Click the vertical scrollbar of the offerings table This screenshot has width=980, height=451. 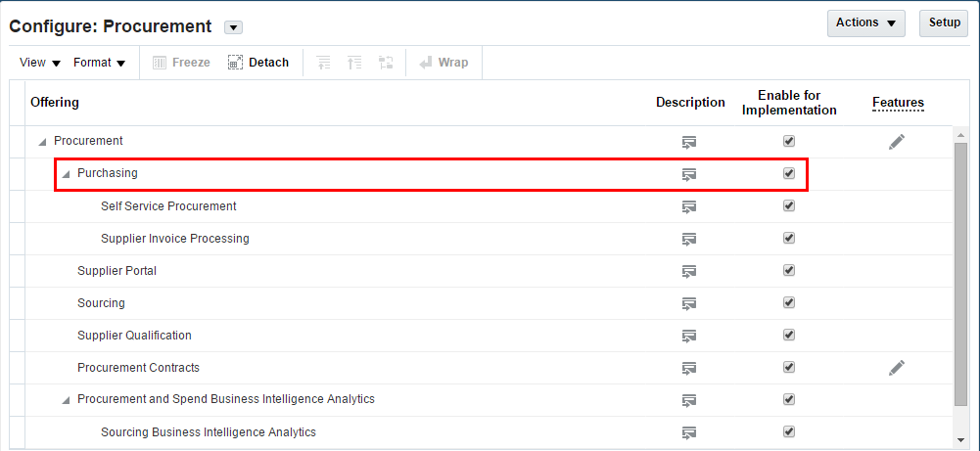coord(960,274)
